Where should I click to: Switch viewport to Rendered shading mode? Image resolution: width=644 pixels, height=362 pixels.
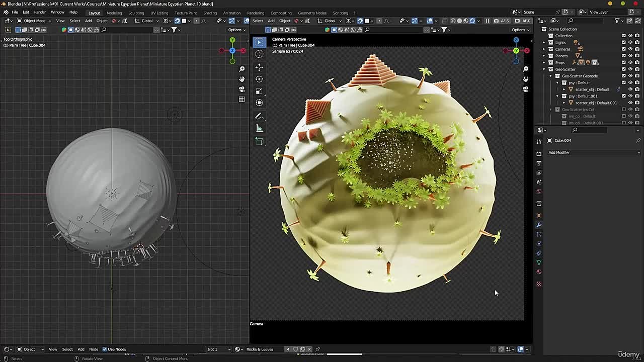[x=472, y=21]
